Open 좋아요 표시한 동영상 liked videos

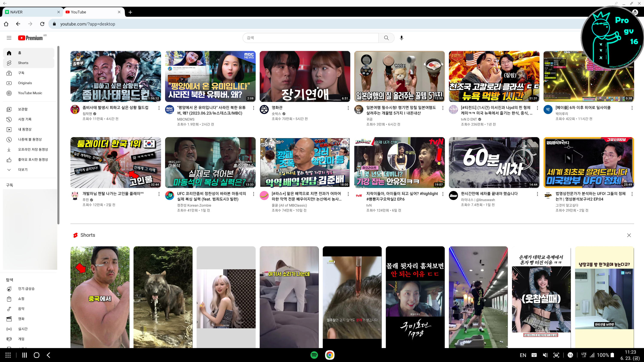click(x=33, y=159)
